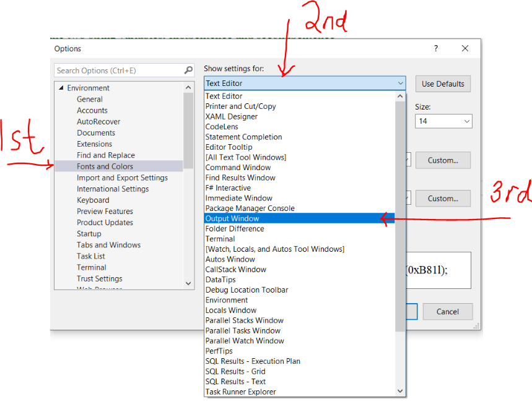Choose [All Text Tool Windows] option
The height and width of the screenshot is (412, 532).
coord(300,157)
